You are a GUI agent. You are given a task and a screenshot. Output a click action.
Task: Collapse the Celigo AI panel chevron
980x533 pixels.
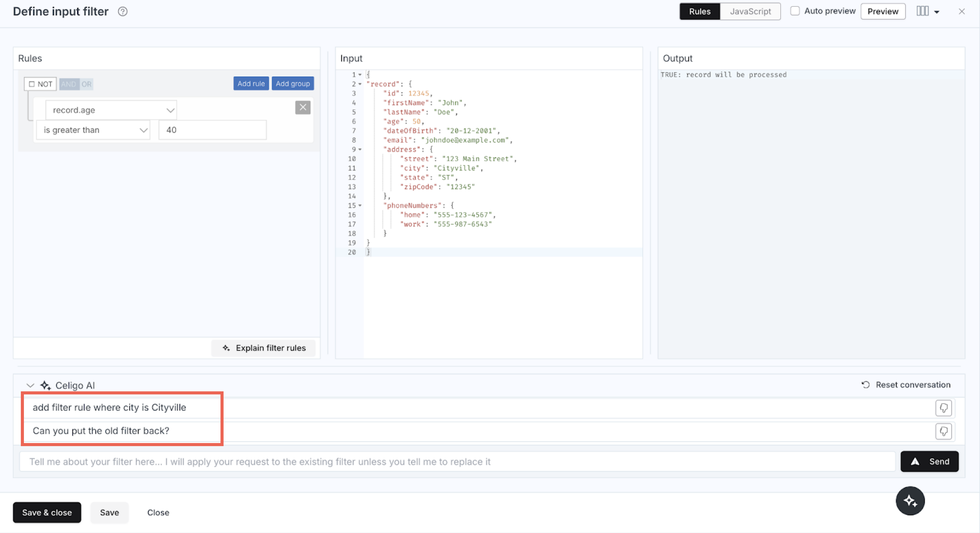pyautogui.click(x=30, y=385)
